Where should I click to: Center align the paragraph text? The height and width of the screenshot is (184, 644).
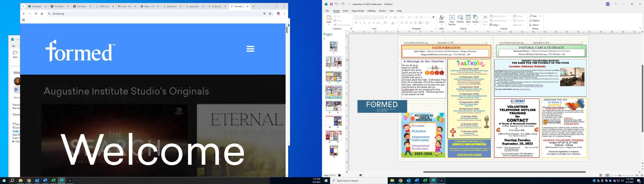(x=406, y=23)
